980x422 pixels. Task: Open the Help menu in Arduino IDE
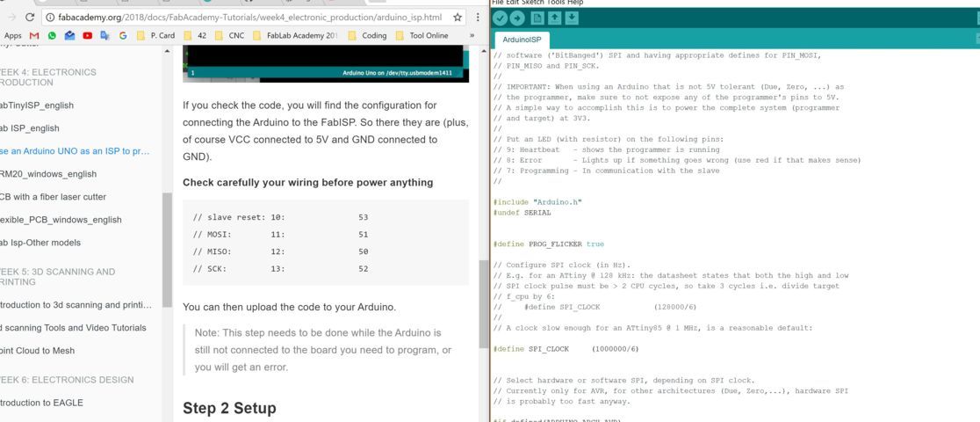(575, 3)
